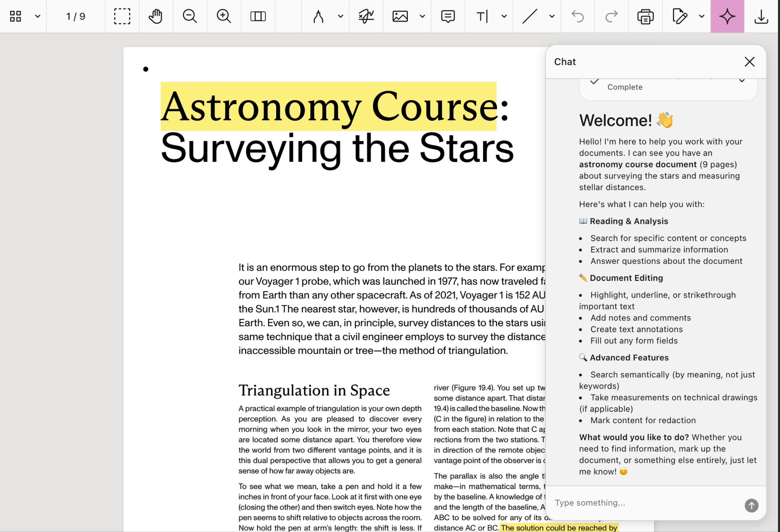Collapse the Complete status expander
Screen dimensions: 780x532
(742, 81)
